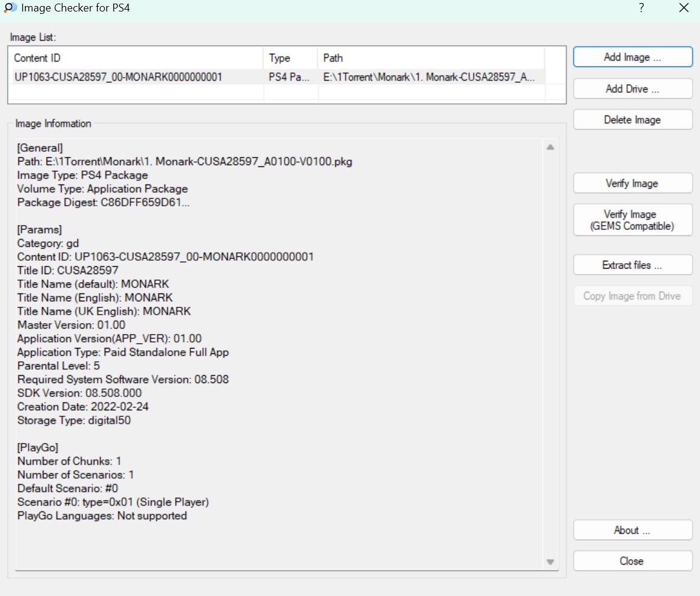700x596 pixels.
Task: Click the Package Digest line in information box
Action: click(x=104, y=203)
